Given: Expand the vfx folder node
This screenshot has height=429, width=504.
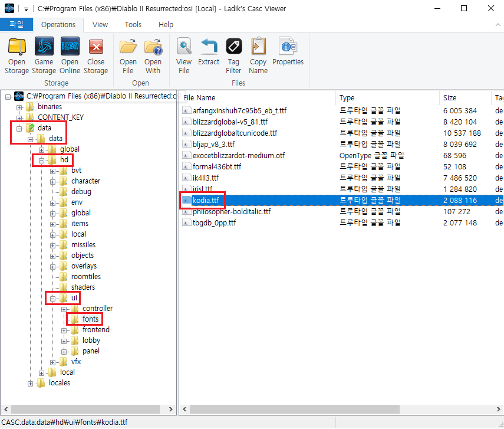Looking at the screenshot, I should 52,362.
